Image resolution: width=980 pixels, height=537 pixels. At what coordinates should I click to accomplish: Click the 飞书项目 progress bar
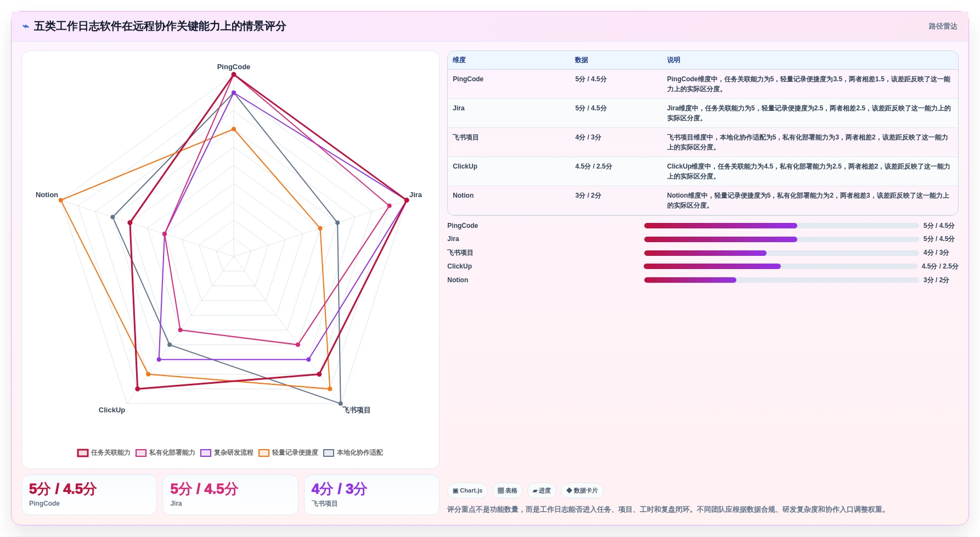point(781,253)
